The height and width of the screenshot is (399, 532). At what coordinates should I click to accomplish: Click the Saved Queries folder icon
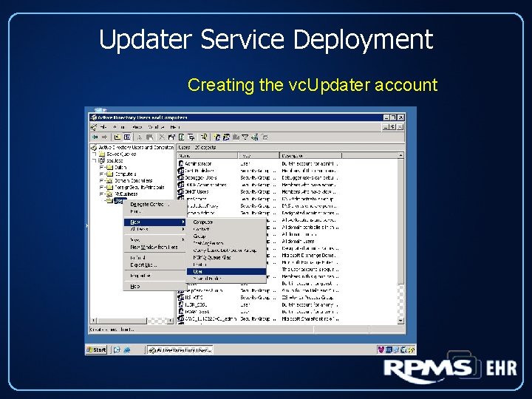click(x=102, y=154)
